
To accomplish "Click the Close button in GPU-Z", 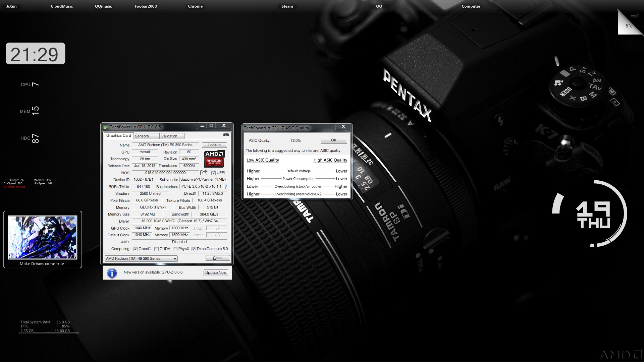I will 218,258.
